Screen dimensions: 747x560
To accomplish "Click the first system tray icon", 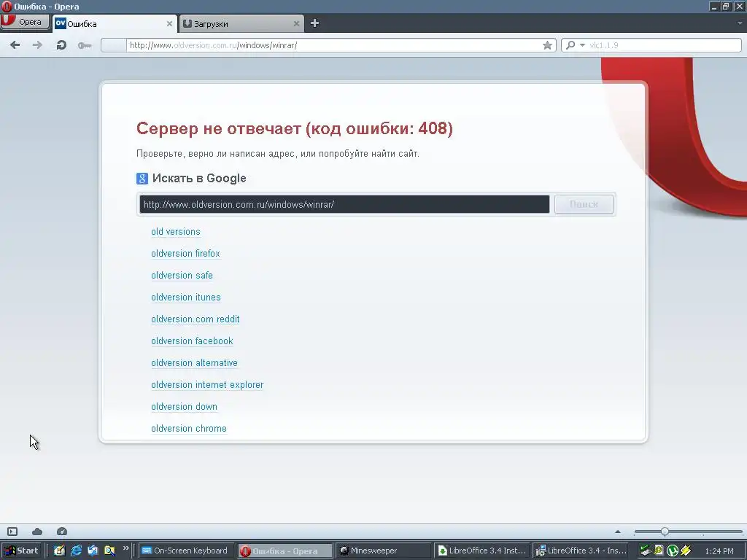I will coord(645,551).
